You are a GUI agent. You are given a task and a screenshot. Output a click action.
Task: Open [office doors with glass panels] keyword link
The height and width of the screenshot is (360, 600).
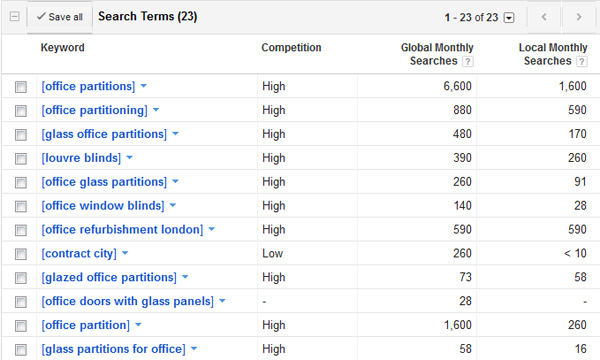pyautogui.click(x=127, y=301)
